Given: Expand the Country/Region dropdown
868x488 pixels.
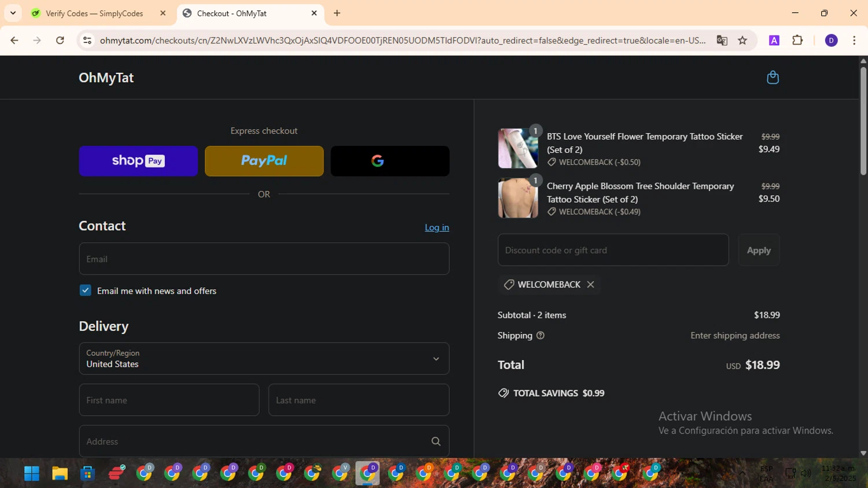Looking at the screenshot, I should [x=264, y=358].
